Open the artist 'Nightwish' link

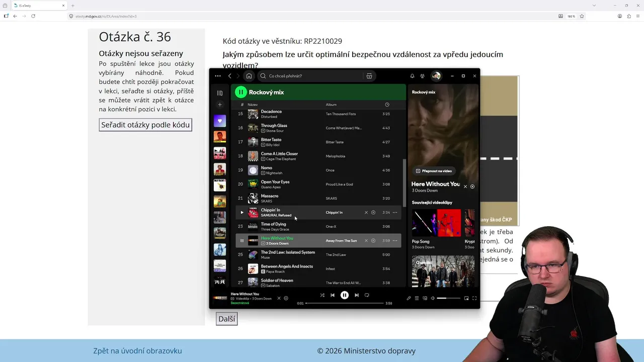pos(274,173)
